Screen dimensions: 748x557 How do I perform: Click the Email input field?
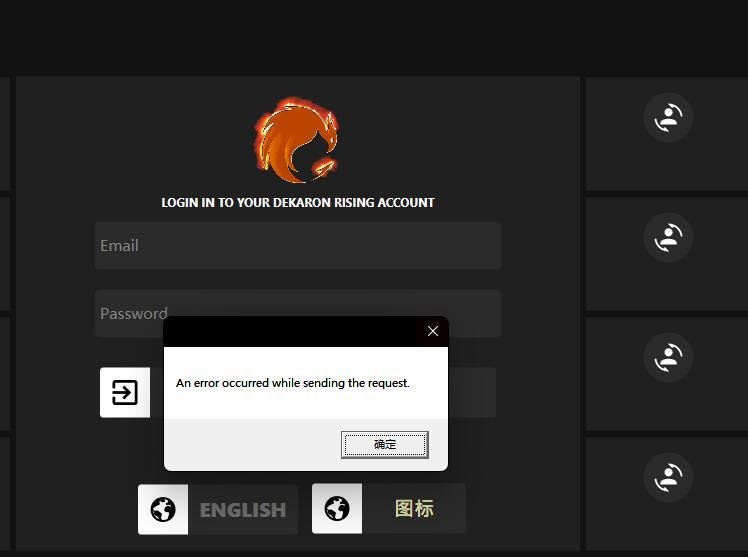click(298, 246)
